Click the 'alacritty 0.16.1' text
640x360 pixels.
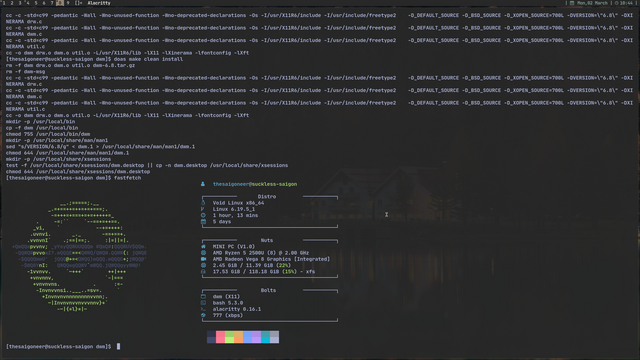coord(236,309)
